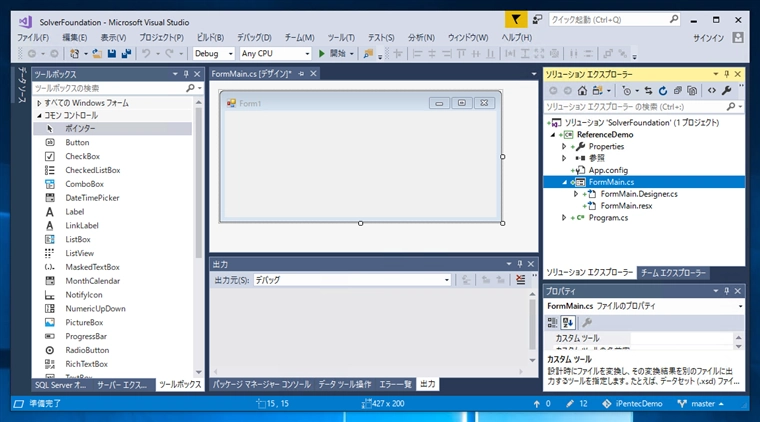This screenshot has height=422, width=760.
Task: Close the FormMain.cs designer tab
Action: [313, 74]
